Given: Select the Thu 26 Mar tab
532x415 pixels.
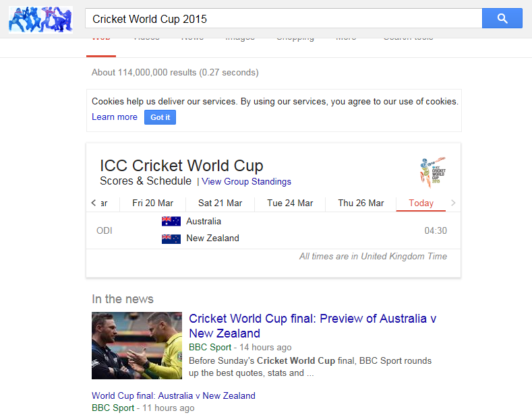Looking at the screenshot, I should click(361, 203).
